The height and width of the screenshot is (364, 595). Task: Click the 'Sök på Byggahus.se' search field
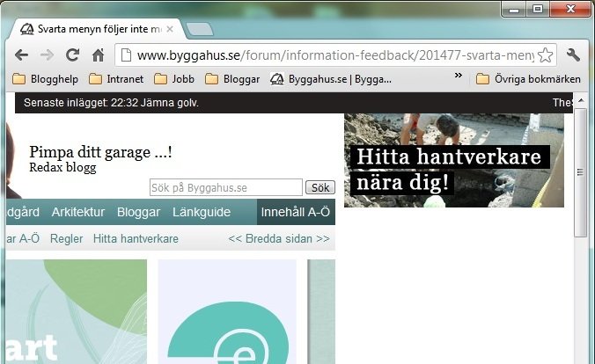[x=226, y=187]
